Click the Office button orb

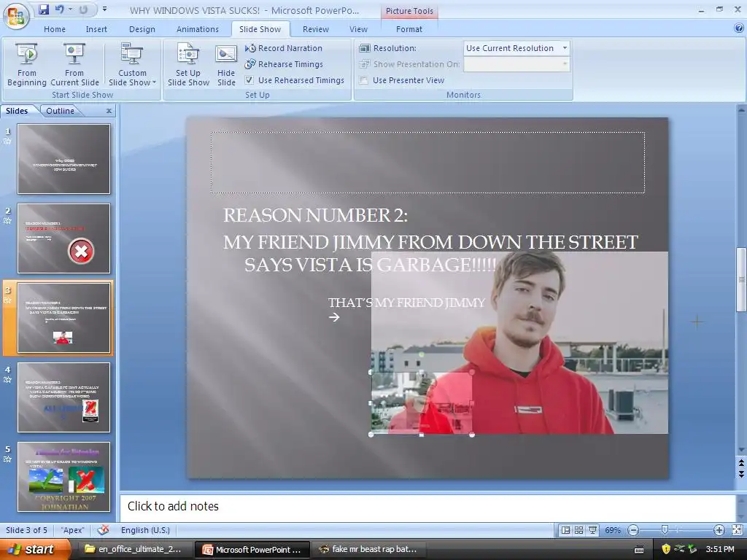click(16, 16)
